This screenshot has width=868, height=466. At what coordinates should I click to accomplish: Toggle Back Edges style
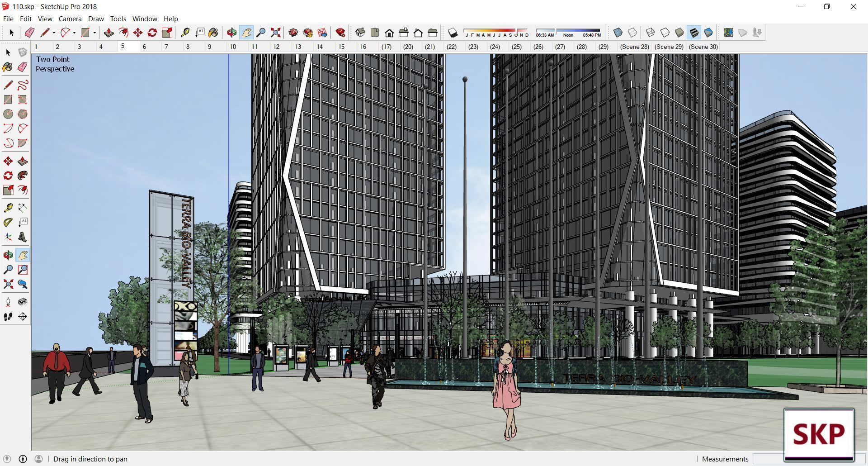point(632,33)
